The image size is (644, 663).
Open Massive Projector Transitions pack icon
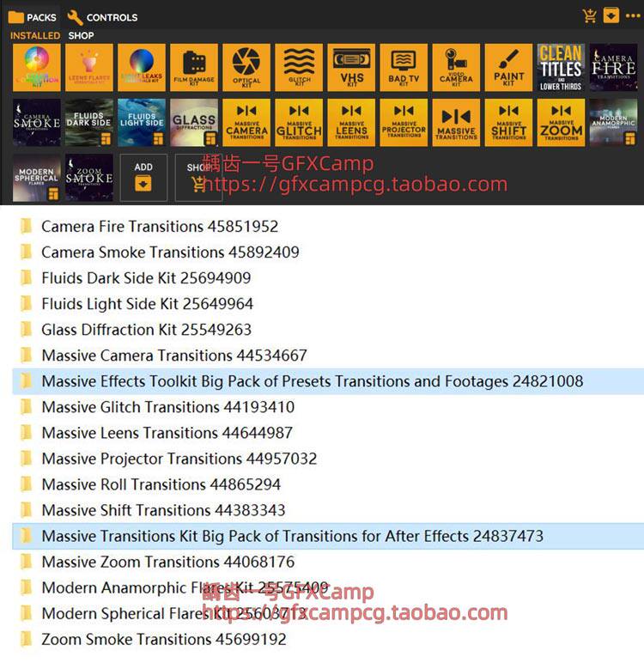tap(404, 123)
